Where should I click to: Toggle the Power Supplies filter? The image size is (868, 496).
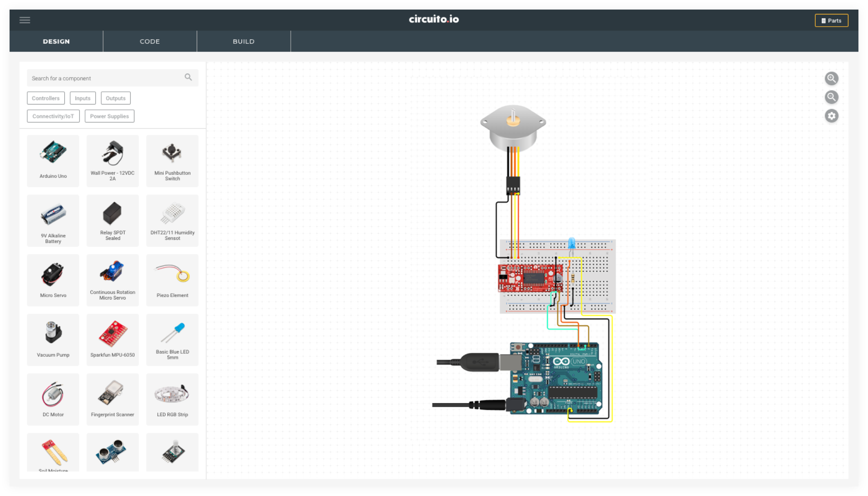(x=109, y=116)
